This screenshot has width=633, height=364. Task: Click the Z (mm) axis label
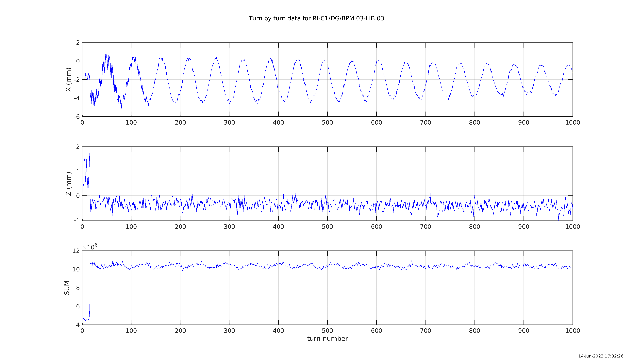69,184
